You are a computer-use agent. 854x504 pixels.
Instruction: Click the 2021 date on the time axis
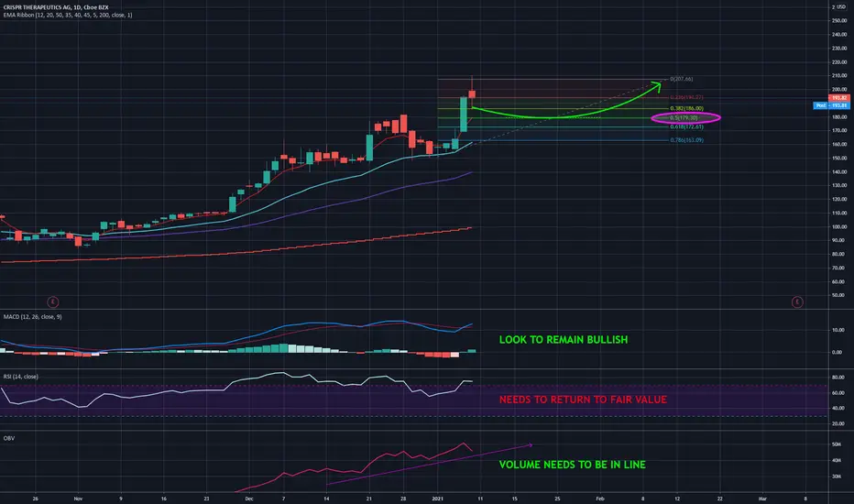(x=437, y=499)
